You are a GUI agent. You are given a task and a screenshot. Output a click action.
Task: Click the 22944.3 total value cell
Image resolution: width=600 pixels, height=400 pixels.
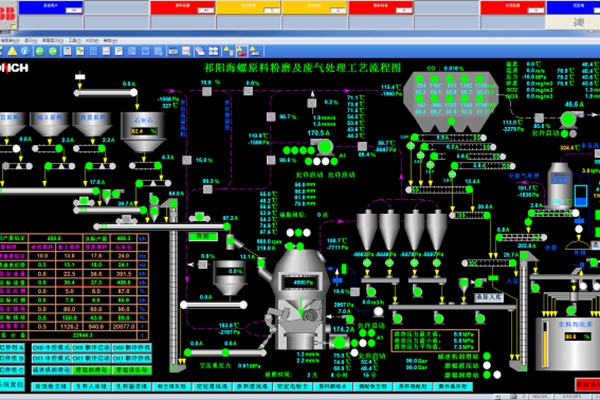pyautogui.click(x=83, y=335)
